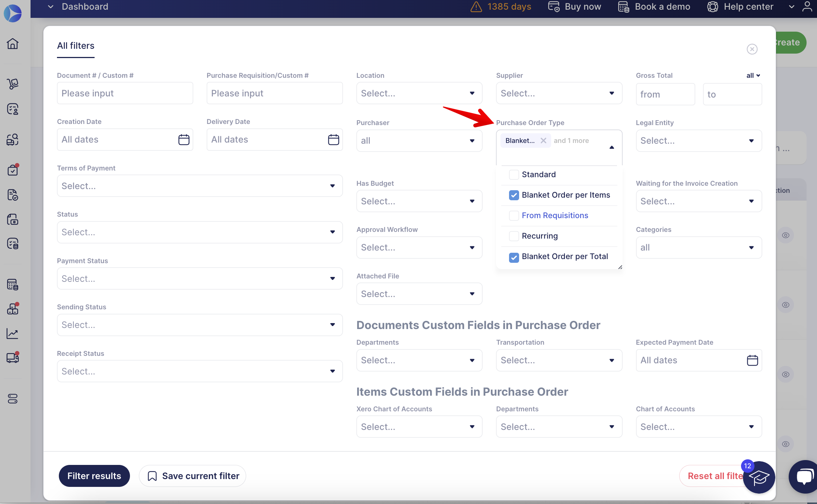Open the budgets calculator icon in the sidebar
Screen dimensions: 817x504
click(12, 284)
